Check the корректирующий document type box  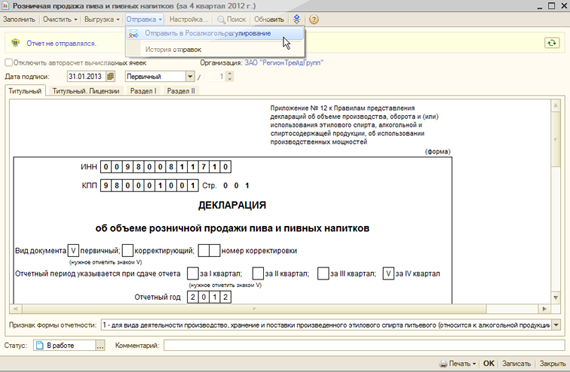pos(128,251)
